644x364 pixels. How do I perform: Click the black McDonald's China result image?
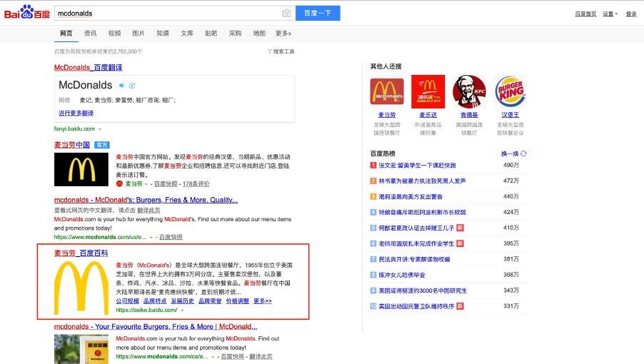point(81,169)
